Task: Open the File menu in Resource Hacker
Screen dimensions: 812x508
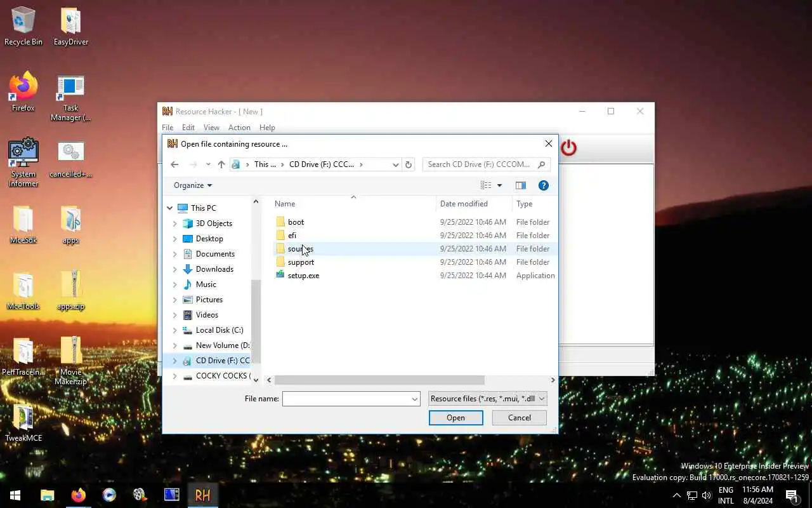Action: [167, 128]
